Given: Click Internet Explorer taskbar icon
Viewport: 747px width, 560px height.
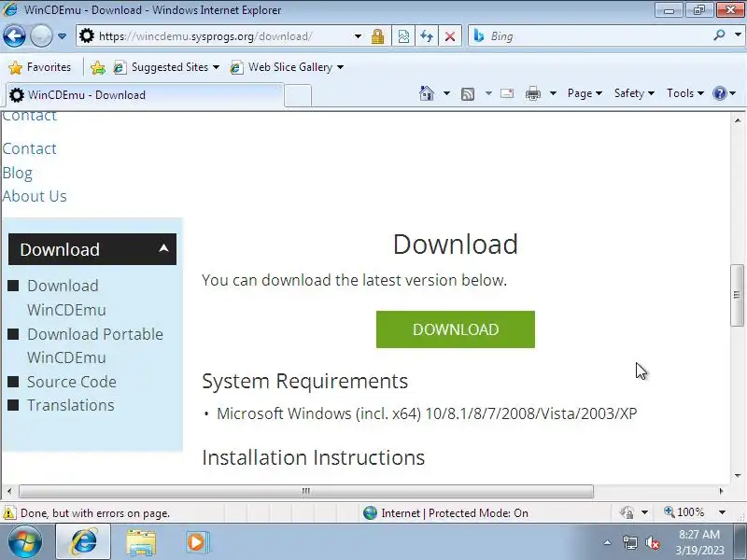Looking at the screenshot, I should (83, 542).
